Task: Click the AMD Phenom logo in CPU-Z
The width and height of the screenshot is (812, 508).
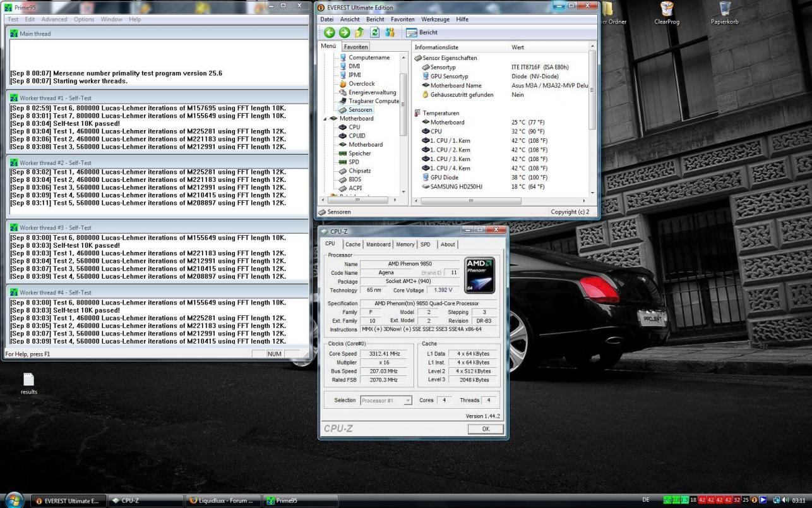Action: pyautogui.click(x=479, y=275)
